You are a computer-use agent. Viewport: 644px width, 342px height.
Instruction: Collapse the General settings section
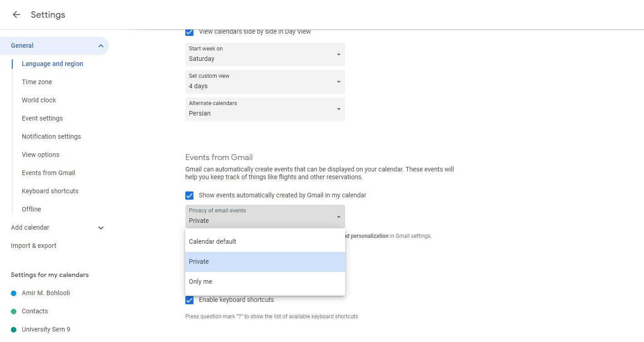pos(100,45)
